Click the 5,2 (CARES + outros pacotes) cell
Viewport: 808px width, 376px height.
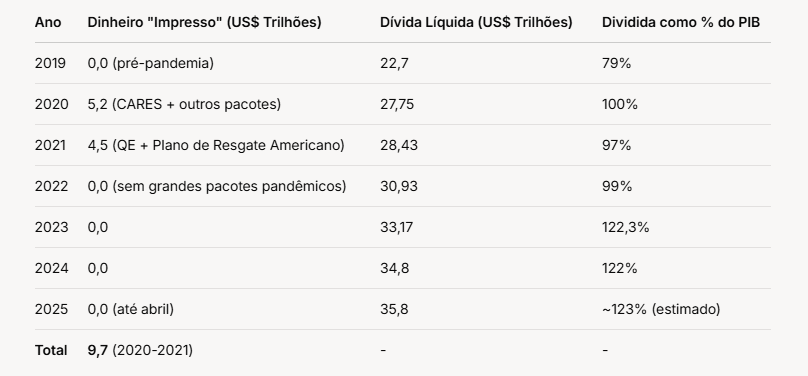pyautogui.click(x=184, y=104)
